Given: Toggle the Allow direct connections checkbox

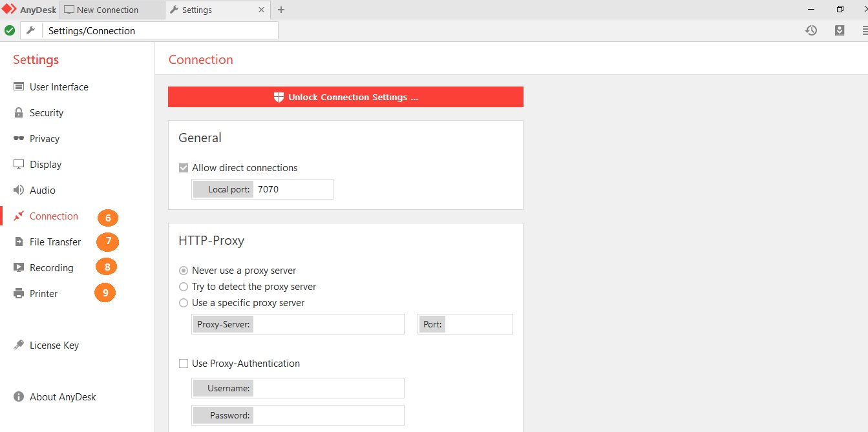Looking at the screenshot, I should (x=184, y=168).
